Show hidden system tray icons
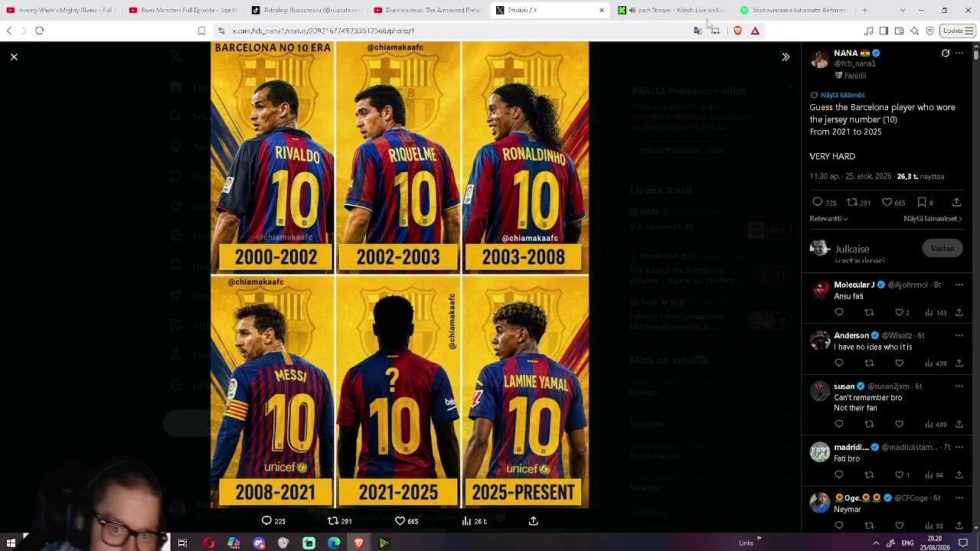Image resolution: width=980 pixels, height=551 pixels. click(876, 543)
